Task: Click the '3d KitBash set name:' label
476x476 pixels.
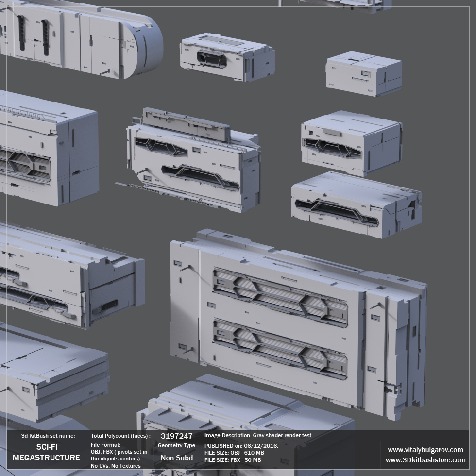Action: click(48, 436)
